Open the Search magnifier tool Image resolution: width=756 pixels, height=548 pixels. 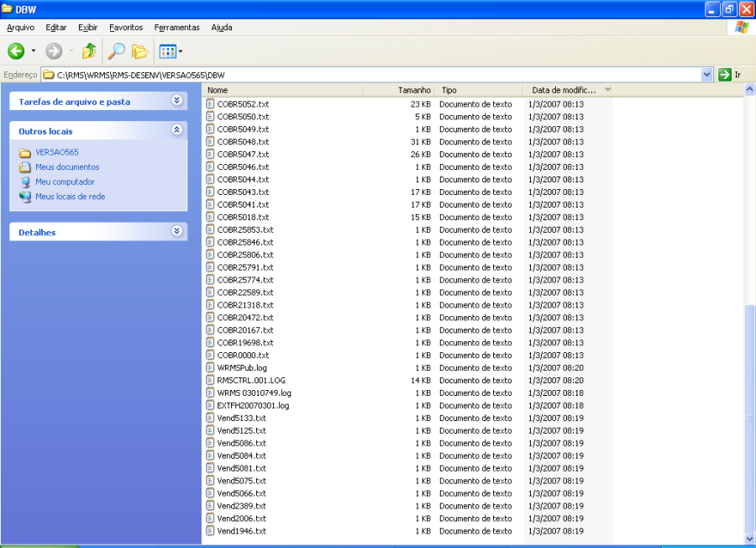(x=116, y=50)
